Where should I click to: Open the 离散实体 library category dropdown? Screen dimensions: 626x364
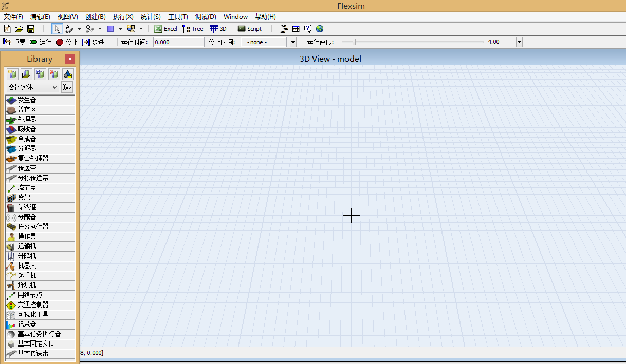33,87
